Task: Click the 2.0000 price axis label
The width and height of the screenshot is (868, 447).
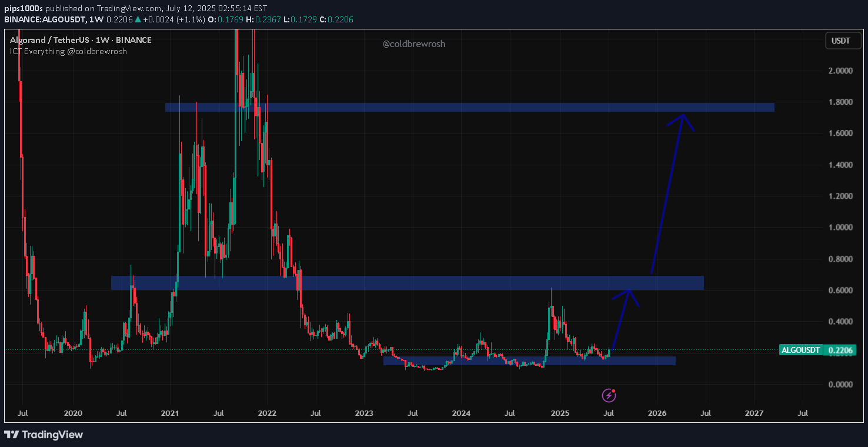Action: (x=840, y=71)
